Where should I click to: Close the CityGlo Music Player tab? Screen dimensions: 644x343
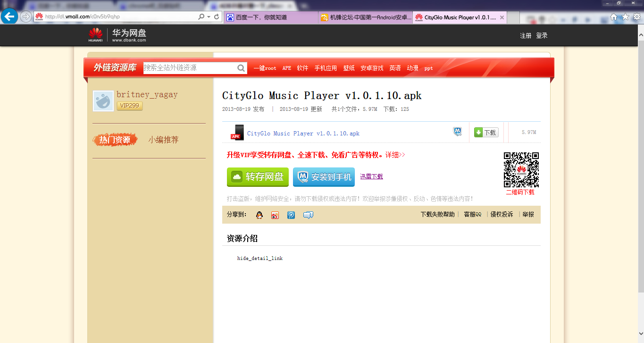click(x=502, y=17)
